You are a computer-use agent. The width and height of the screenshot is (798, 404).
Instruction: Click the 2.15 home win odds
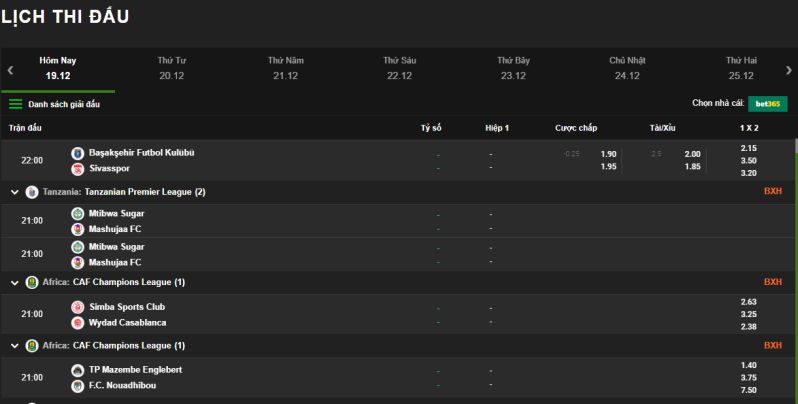pyautogui.click(x=748, y=148)
